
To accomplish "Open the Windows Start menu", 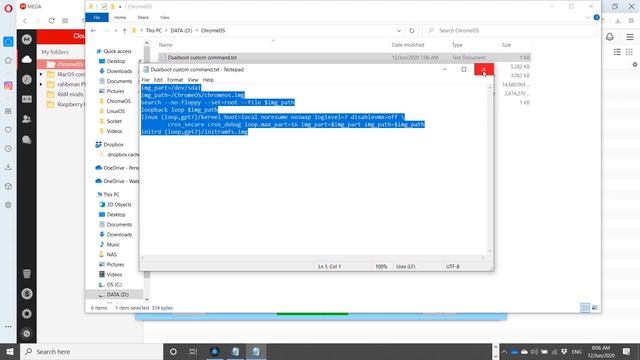I will [10, 351].
